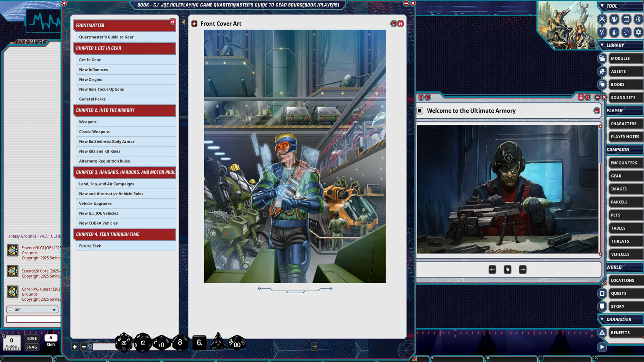The width and height of the screenshot is (644, 362).
Task: Type in the chat input field
Action: click(x=33, y=319)
